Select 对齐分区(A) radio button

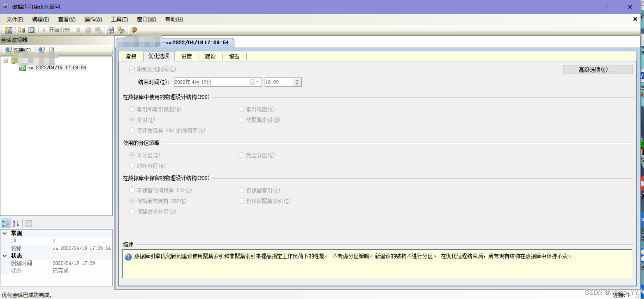pyautogui.click(x=132, y=166)
